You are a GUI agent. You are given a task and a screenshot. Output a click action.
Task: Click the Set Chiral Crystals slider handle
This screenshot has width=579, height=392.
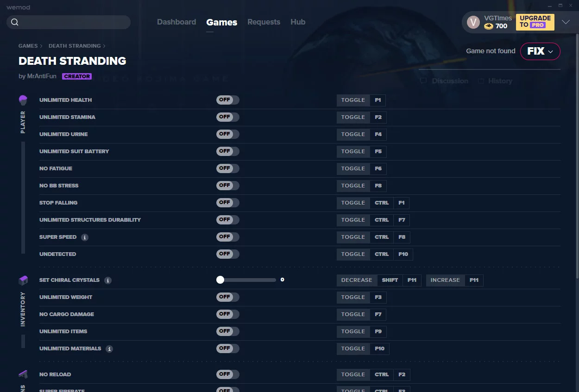[x=220, y=280]
